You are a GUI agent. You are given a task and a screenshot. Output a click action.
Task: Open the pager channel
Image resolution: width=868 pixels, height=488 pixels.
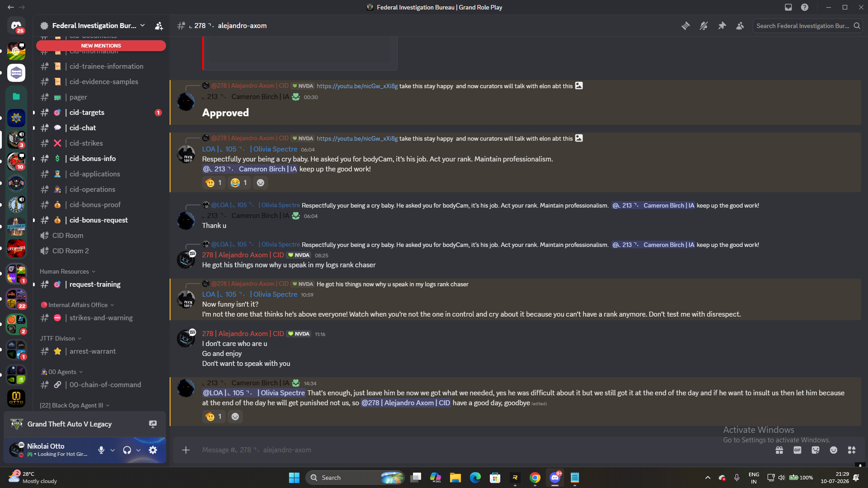point(101,97)
